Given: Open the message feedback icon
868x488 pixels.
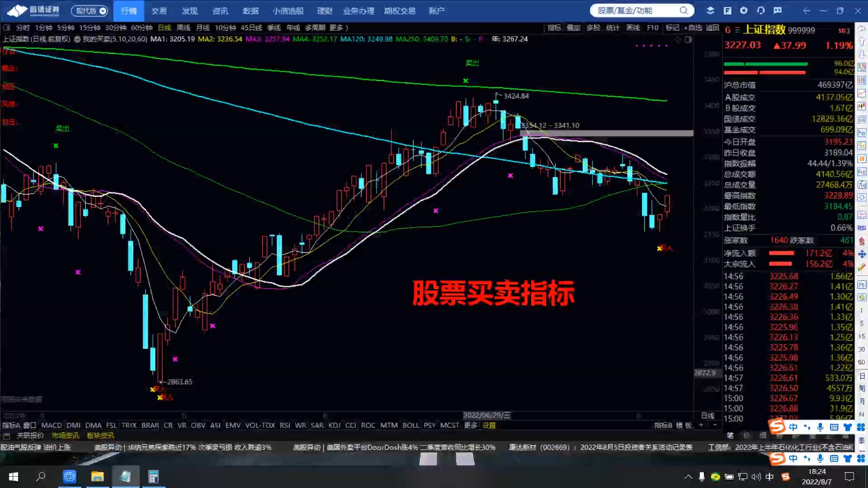Looking at the screenshot, I should coord(778,10).
